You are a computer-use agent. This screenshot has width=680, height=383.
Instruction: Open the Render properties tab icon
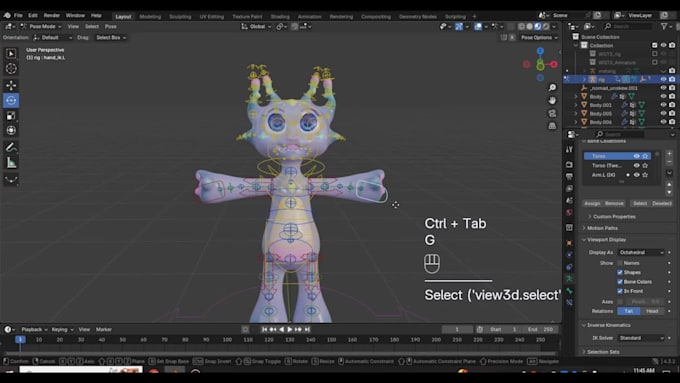point(569,165)
